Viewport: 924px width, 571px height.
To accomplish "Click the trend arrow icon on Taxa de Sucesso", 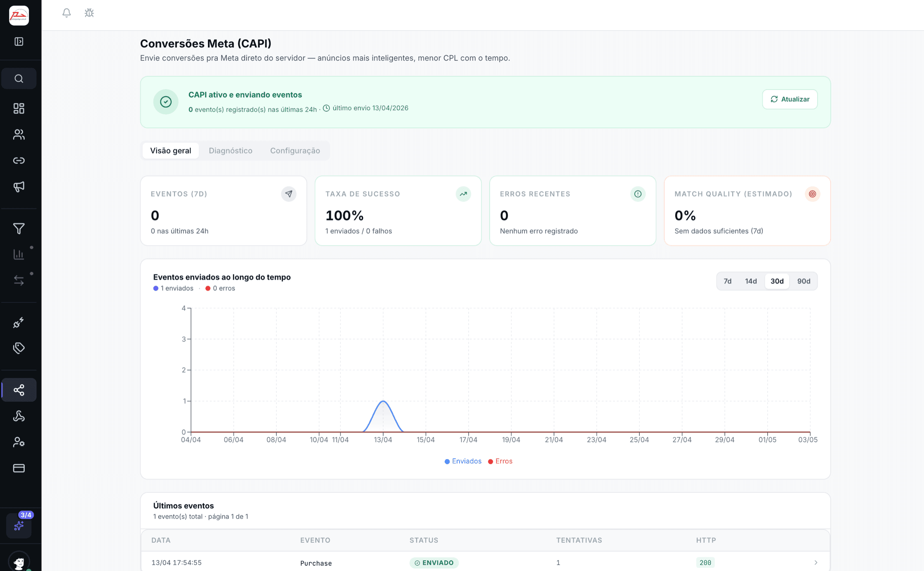I will 463,194.
